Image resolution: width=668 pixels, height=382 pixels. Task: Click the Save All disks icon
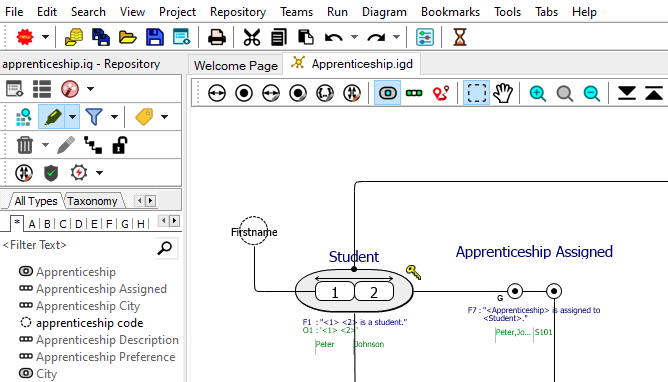(x=101, y=37)
